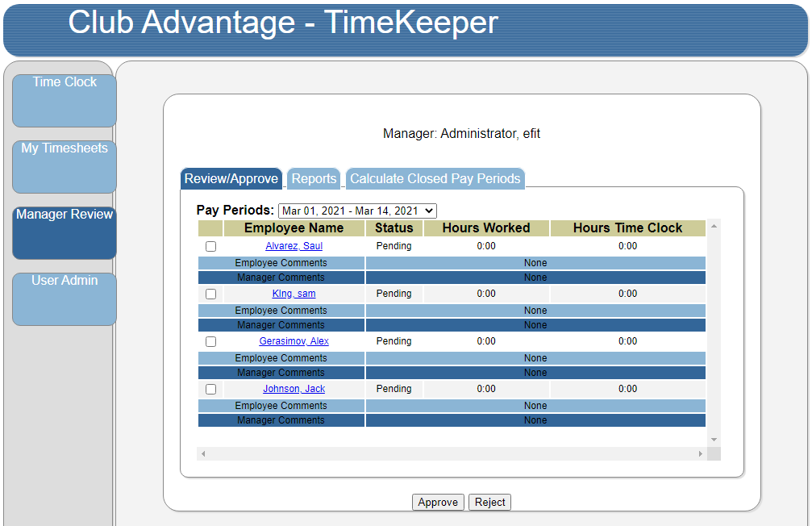This screenshot has height=526, width=812.
Task: Click the Club Advantage - TimeKeeper title
Action: coord(283,23)
